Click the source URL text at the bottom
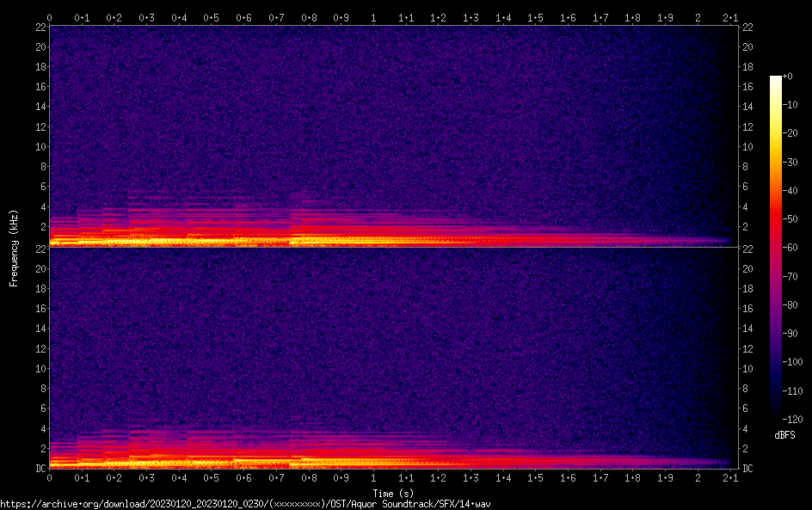The image size is (812, 510). (249, 503)
